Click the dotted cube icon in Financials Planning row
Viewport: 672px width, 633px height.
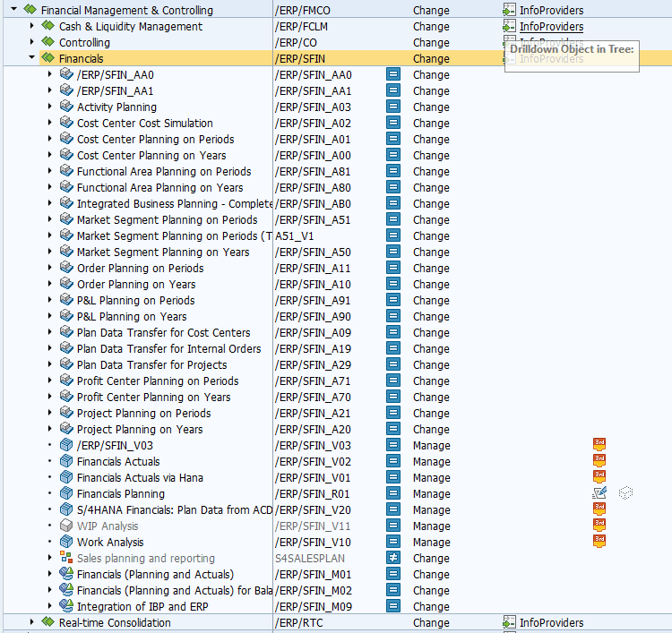tap(625, 493)
